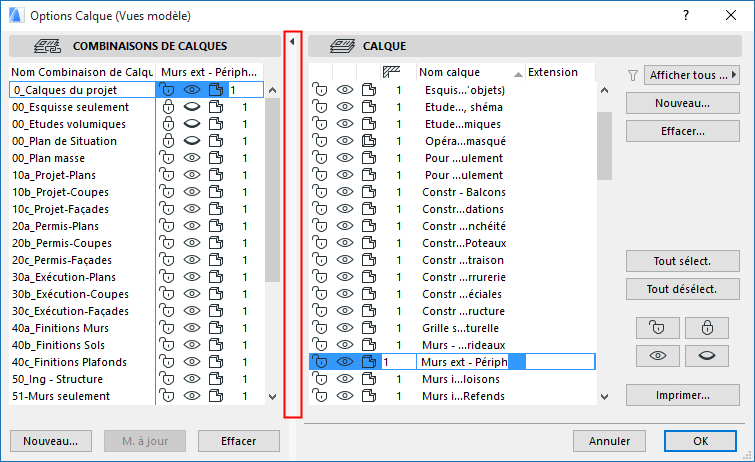Toggle lock on Grille structurelle layer

pos(320,328)
